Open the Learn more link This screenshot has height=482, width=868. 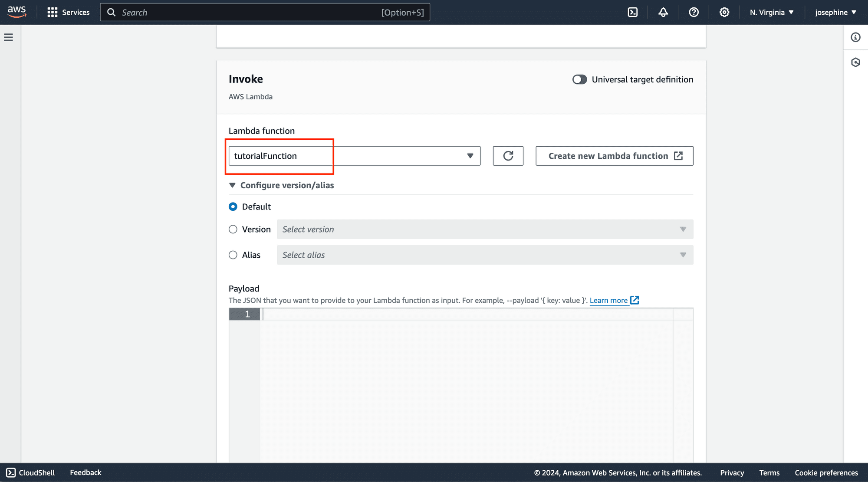click(x=608, y=300)
